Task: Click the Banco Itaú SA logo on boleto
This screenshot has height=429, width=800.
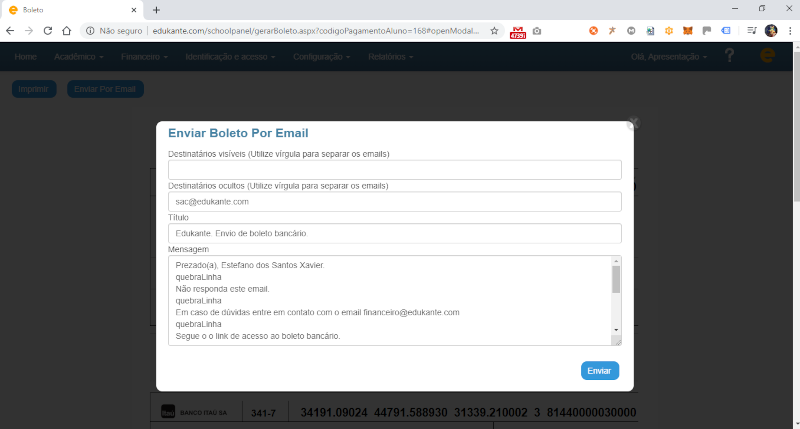Action: [168, 411]
